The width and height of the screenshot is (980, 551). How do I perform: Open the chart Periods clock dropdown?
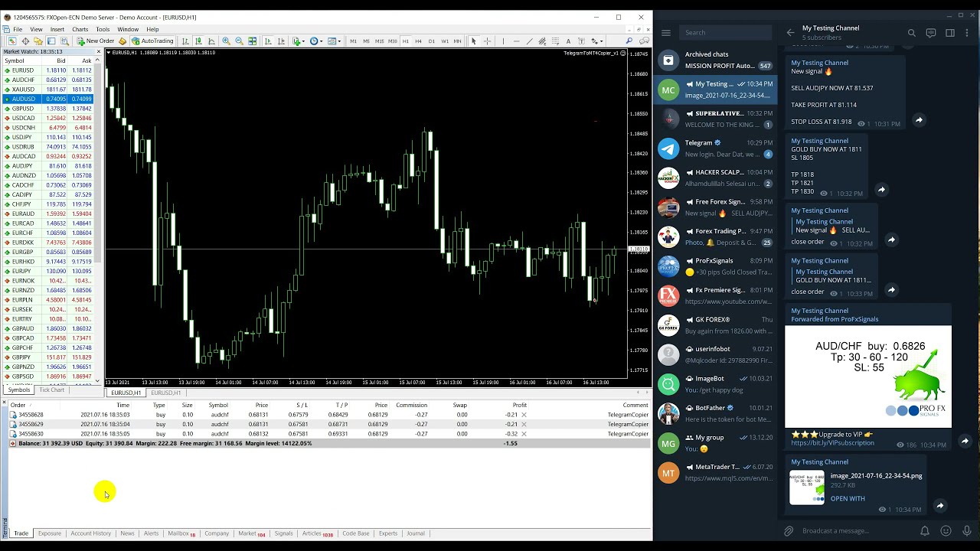coord(316,41)
